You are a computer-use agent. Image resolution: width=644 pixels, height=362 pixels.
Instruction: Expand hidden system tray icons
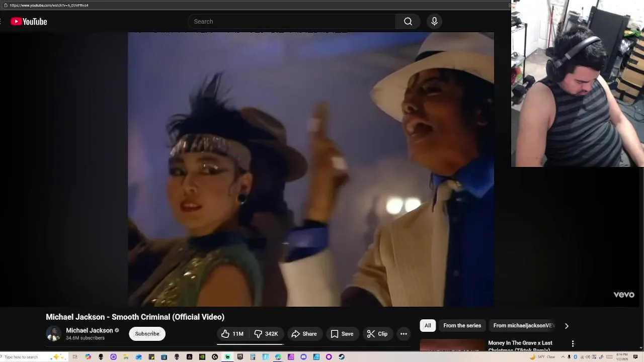(563, 357)
